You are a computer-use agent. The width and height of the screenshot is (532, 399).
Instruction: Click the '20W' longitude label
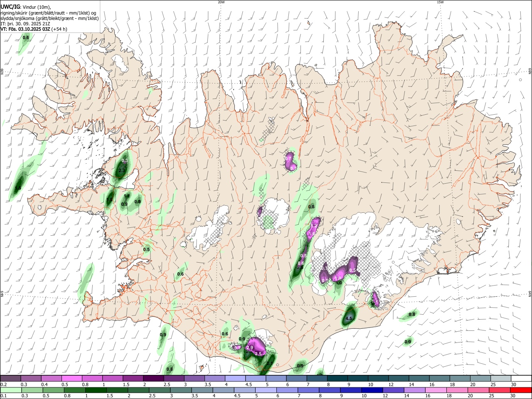tap(221, 2)
